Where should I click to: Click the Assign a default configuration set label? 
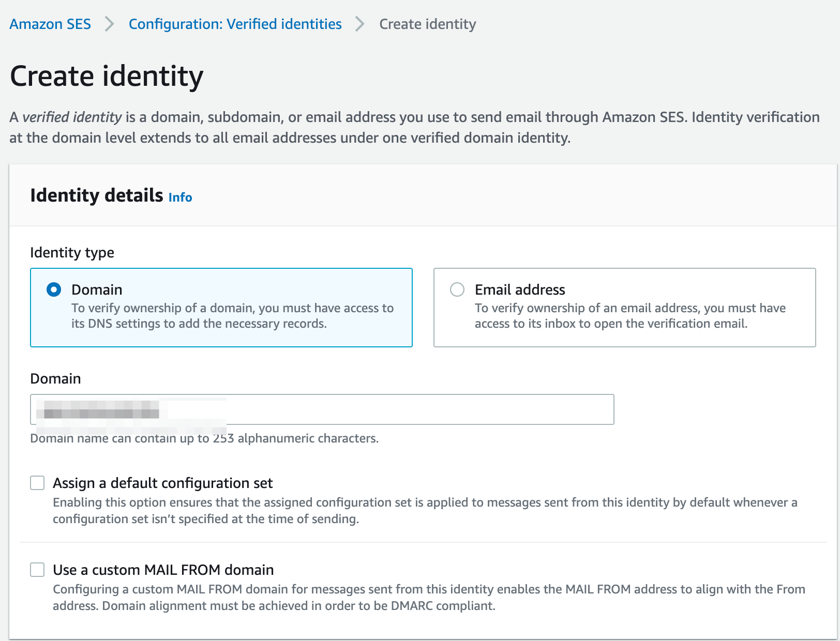163,483
